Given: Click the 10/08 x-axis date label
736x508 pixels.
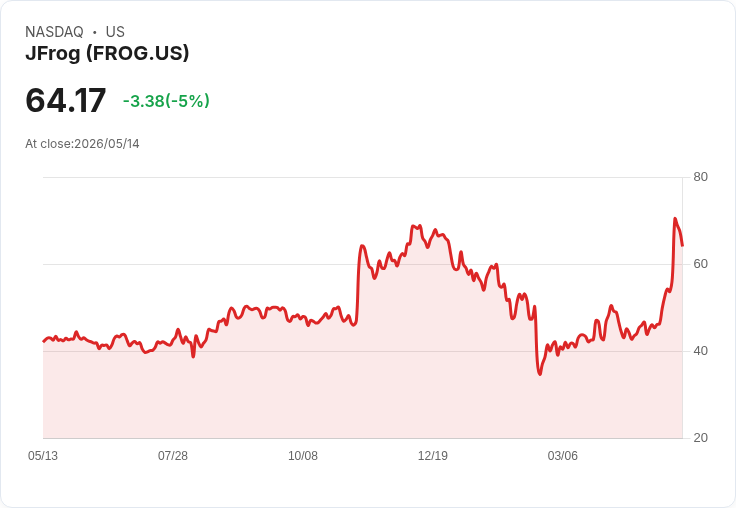Looking at the screenshot, I should (303, 456).
